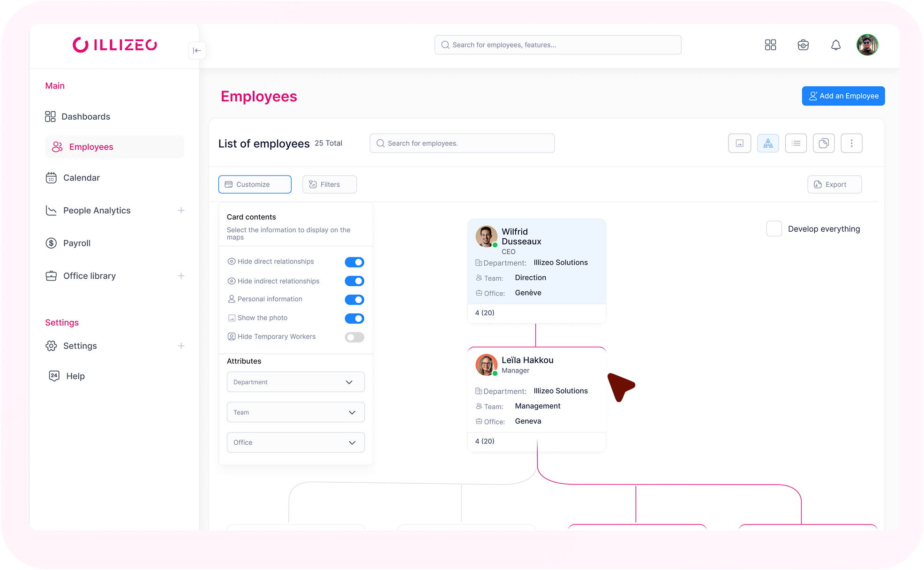The width and height of the screenshot is (924, 570).
Task: Go to Payroll in sidebar menu
Action: (76, 243)
